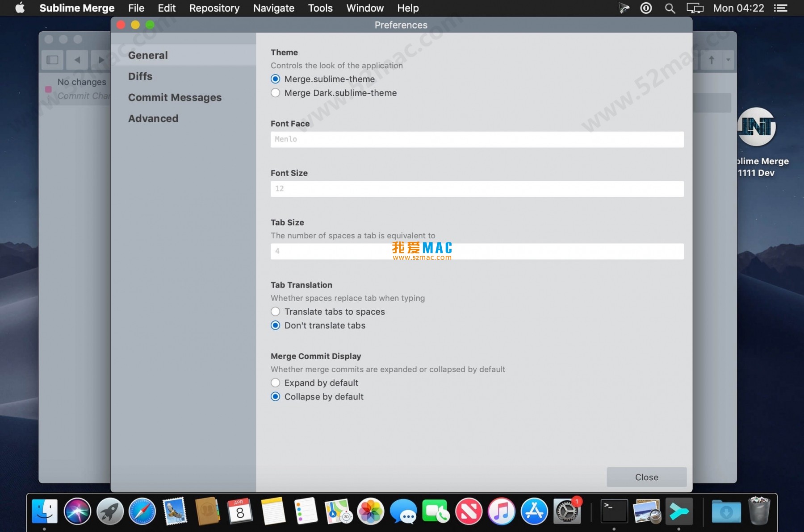Open Contacts from the dock
Viewport: 804px width, 532px height.
click(207, 511)
